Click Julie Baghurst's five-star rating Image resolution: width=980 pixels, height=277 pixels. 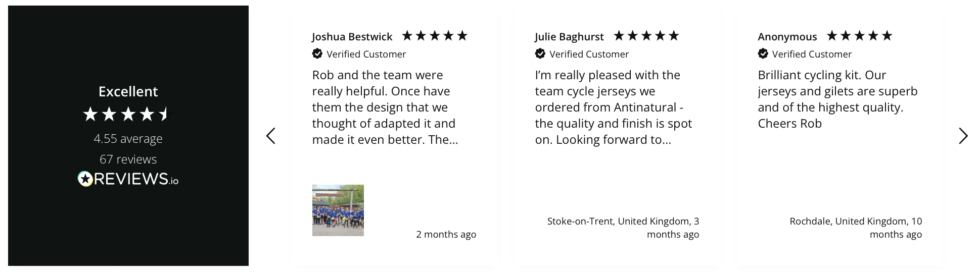pyautogui.click(x=646, y=36)
